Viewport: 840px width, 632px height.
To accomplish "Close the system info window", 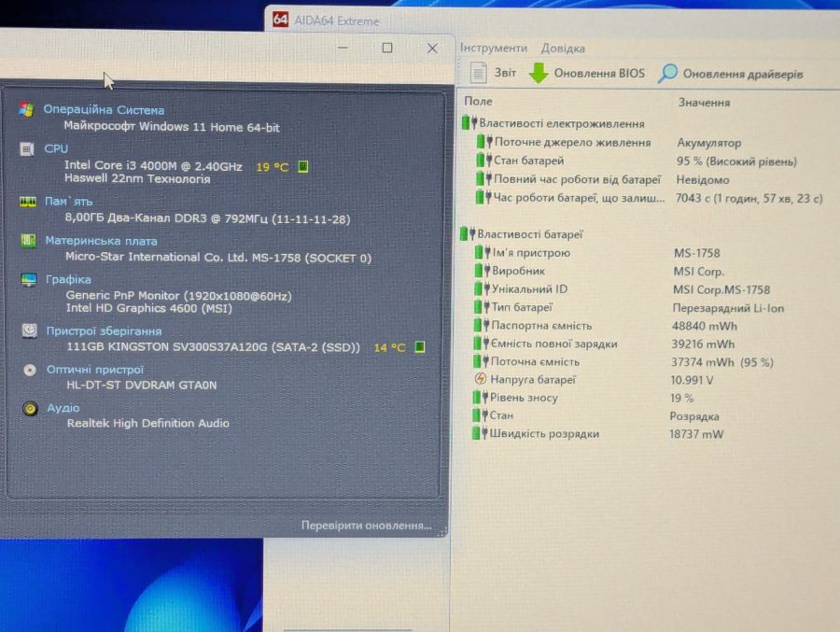I will [x=432, y=49].
